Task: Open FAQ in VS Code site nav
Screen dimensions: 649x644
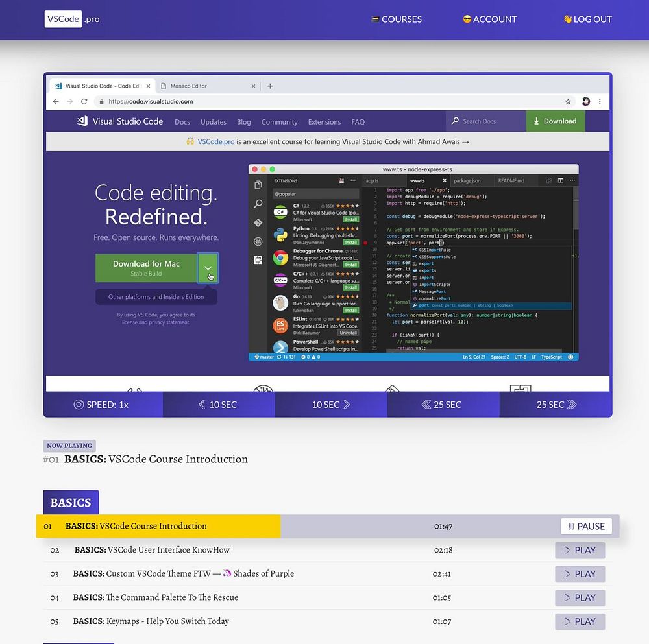Action: 358,122
